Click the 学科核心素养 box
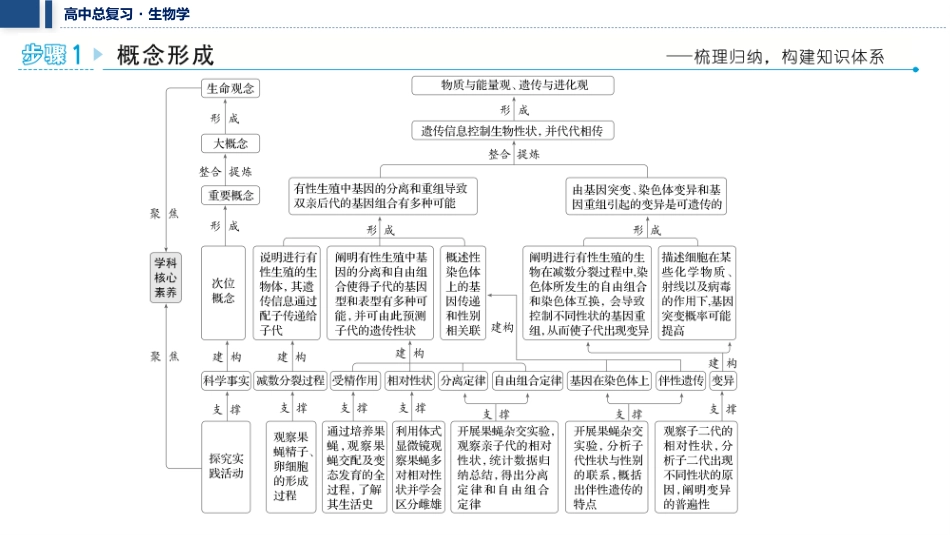 [x=165, y=277]
